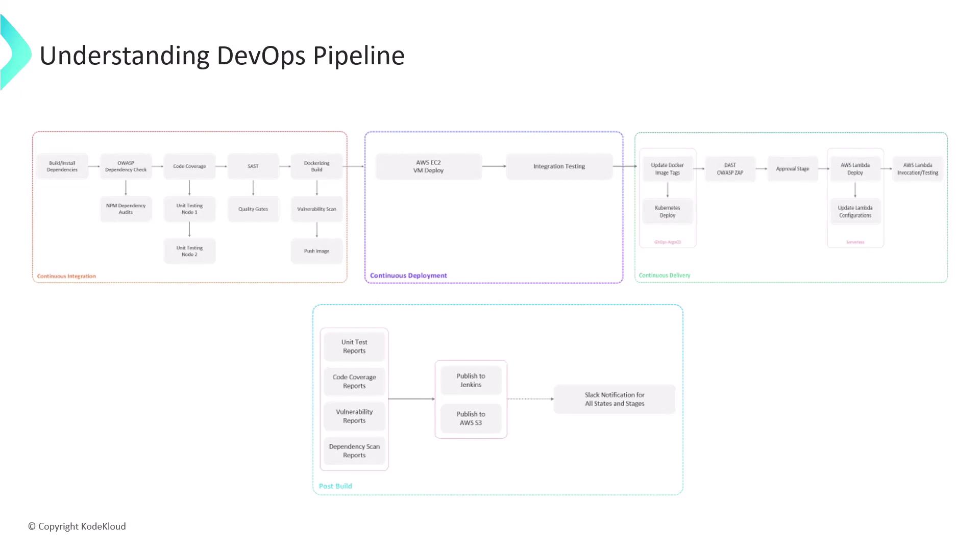Select the DAST OWASP ZAP box
The width and height of the screenshot is (980, 551).
pos(730,169)
